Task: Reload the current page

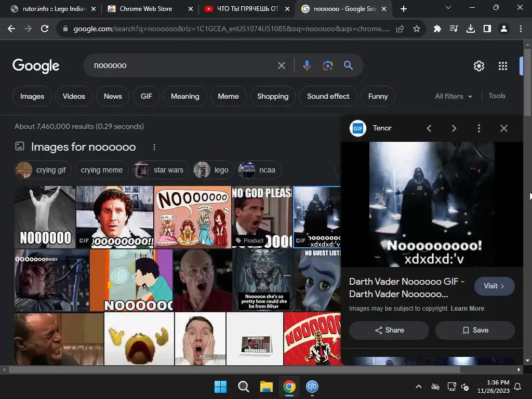Action: point(45,29)
